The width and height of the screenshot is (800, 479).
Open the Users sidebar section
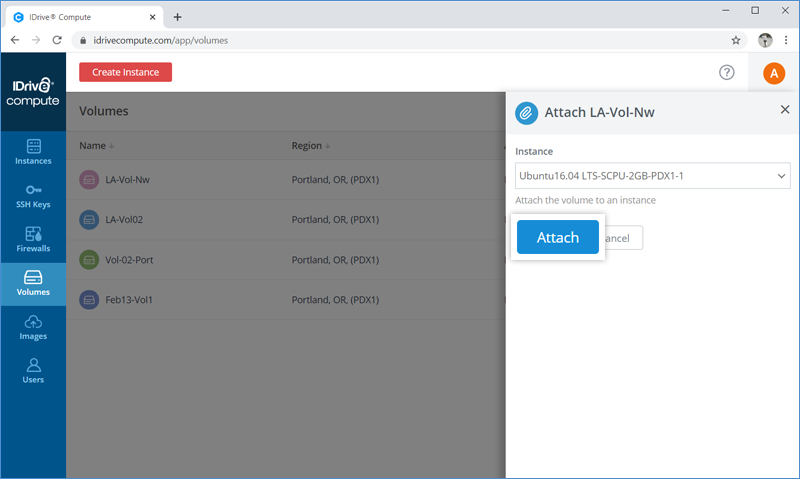[33, 371]
